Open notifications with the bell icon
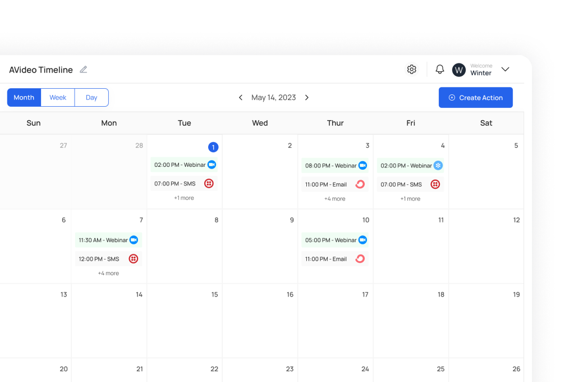 [439, 70]
